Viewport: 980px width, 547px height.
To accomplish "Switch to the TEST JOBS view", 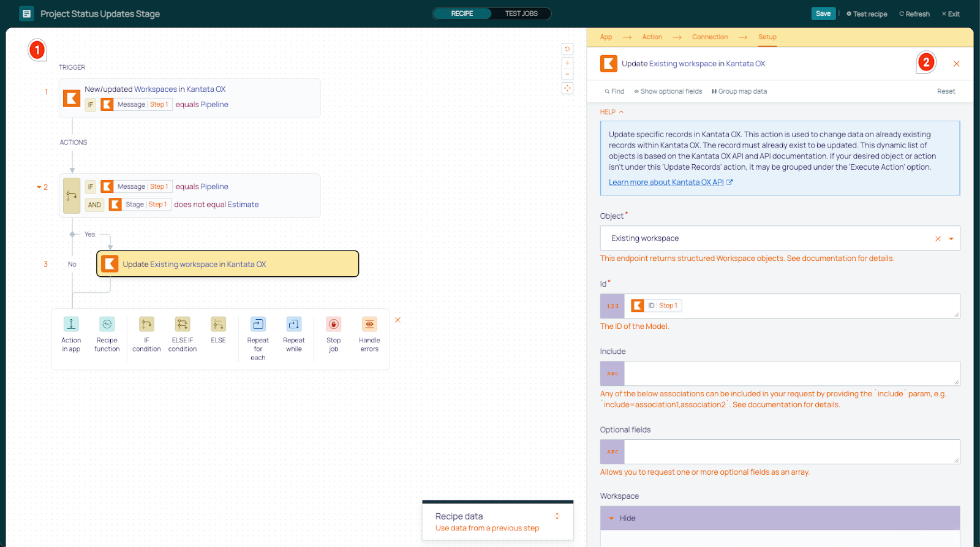I will click(x=521, y=13).
